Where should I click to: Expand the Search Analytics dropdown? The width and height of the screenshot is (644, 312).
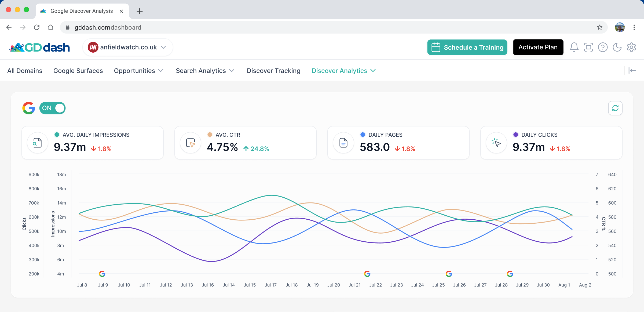[x=205, y=71]
